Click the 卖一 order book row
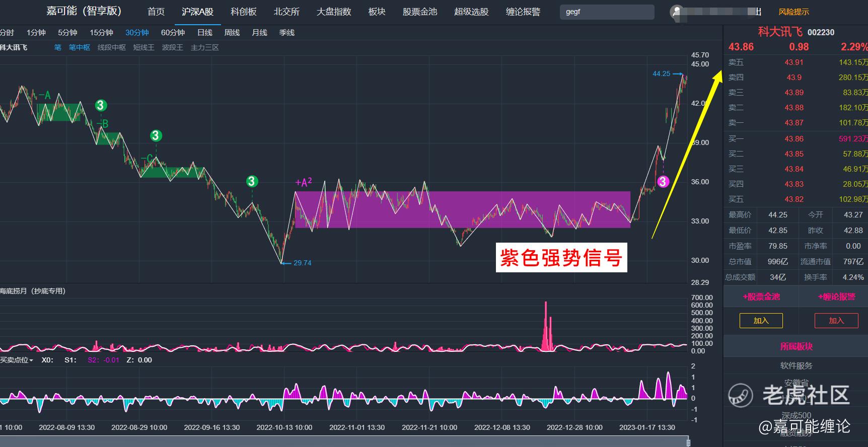The height and width of the screenshot is (447, 868). (x=795, y=123)
